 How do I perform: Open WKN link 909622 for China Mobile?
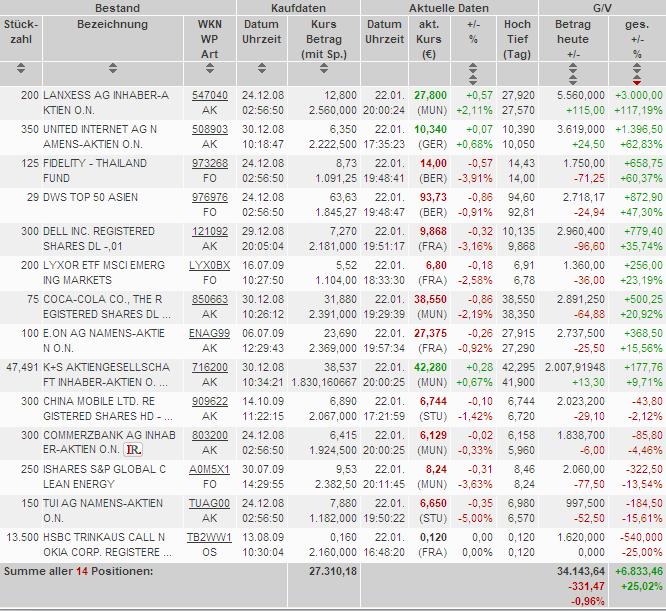[210, 401]
